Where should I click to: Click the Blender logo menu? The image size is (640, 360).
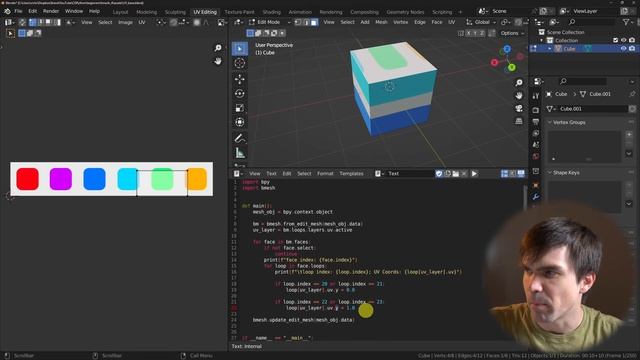pos(7,11)
